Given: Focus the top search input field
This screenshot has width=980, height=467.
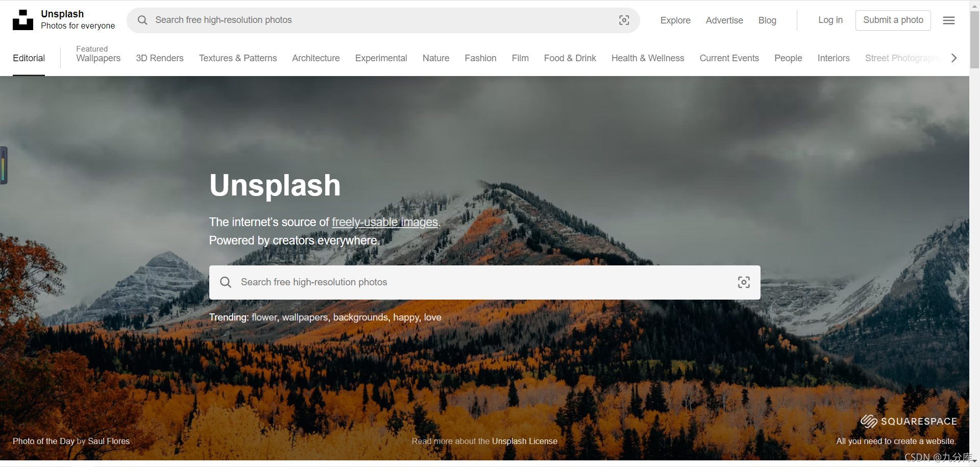Looking at the screenshot, I should (383, 20).
